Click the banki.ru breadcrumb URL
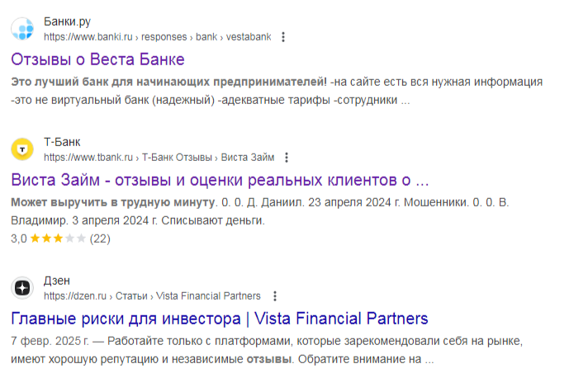 tap(157, 36)
